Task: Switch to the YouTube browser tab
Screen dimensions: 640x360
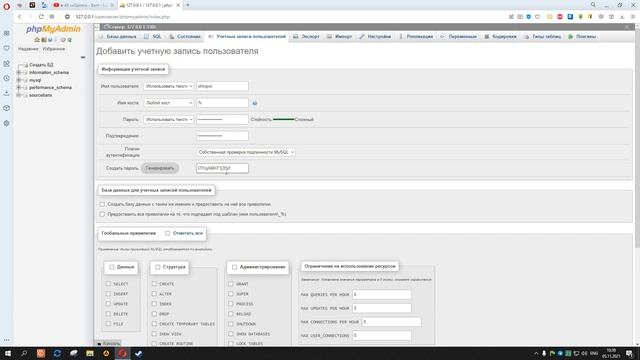Action: [x=83, y=5]
